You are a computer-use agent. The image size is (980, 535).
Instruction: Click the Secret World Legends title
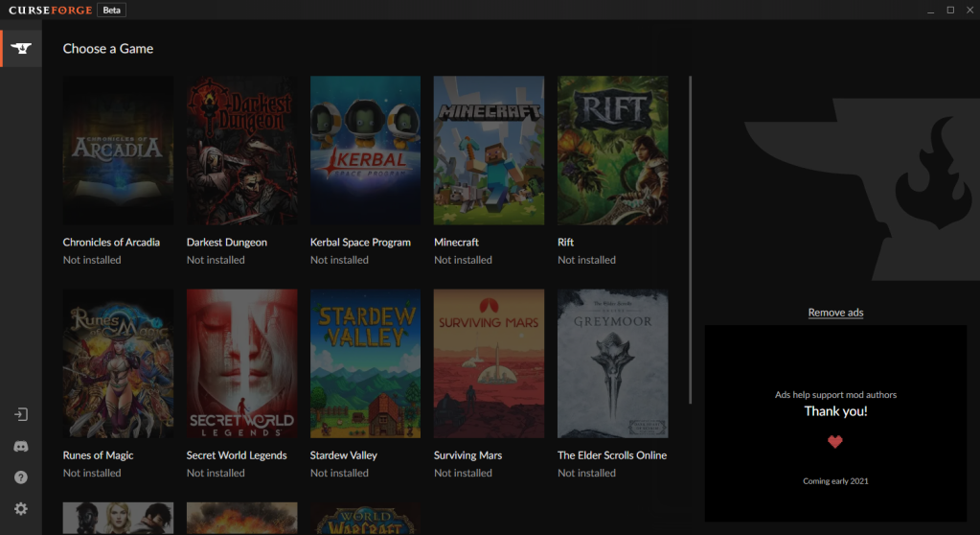coord(237,455)
